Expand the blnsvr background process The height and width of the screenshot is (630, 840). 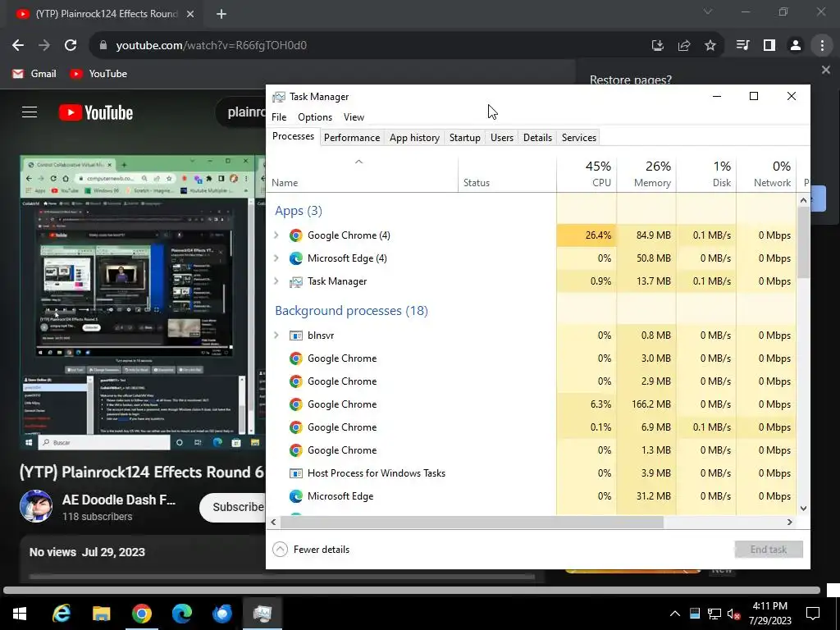pyautogui.click(x=276, y=336)
